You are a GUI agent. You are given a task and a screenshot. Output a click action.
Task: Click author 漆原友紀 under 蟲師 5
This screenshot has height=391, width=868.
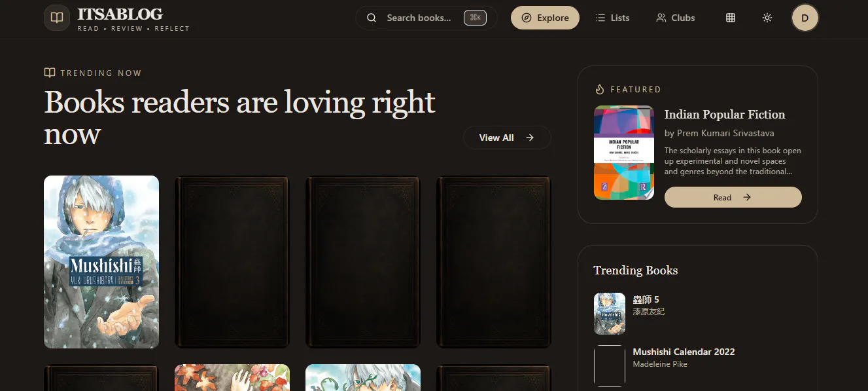(649, 312)
